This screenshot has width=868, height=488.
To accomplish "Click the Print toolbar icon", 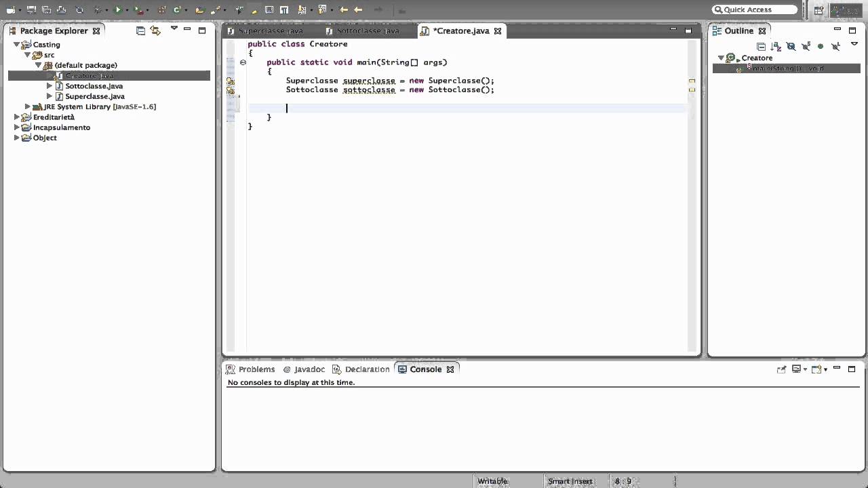I will [x=61, y=9].
